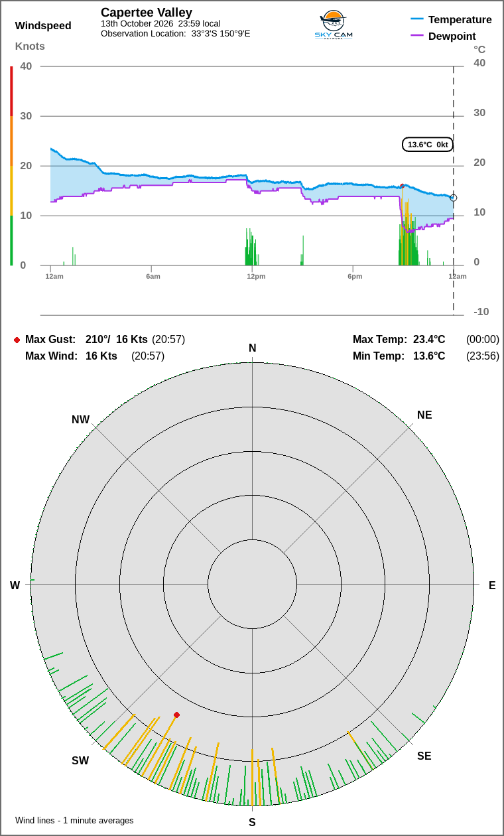Click the 40 knots axis label
Screen dimensions: 504x836
pyautogui.click(x=26, y=66)
